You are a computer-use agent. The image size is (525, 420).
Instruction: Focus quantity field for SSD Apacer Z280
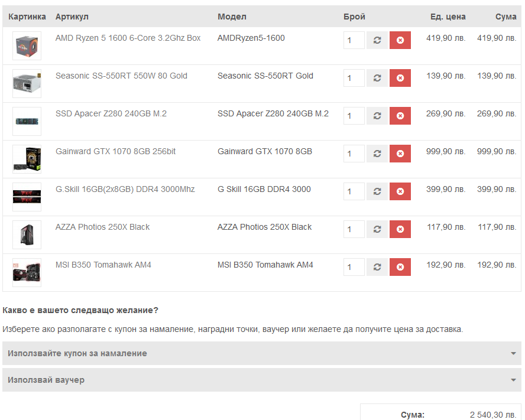pos(354,116)
